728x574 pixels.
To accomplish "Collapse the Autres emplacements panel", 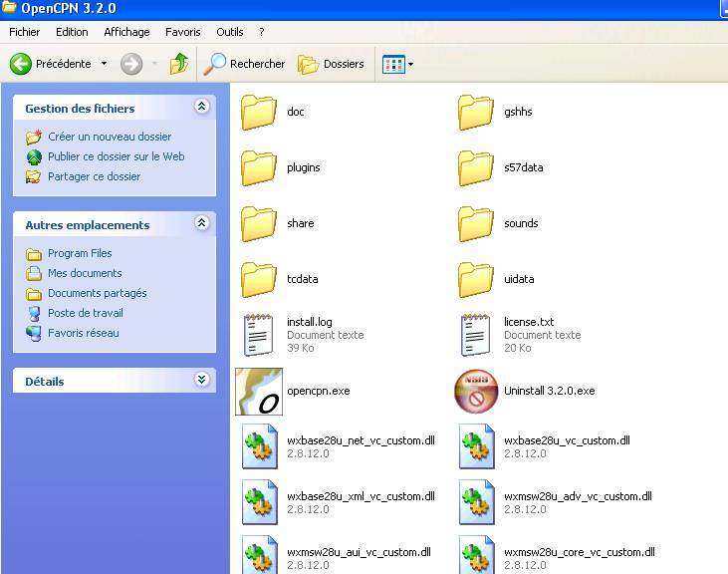I will 202,224.
